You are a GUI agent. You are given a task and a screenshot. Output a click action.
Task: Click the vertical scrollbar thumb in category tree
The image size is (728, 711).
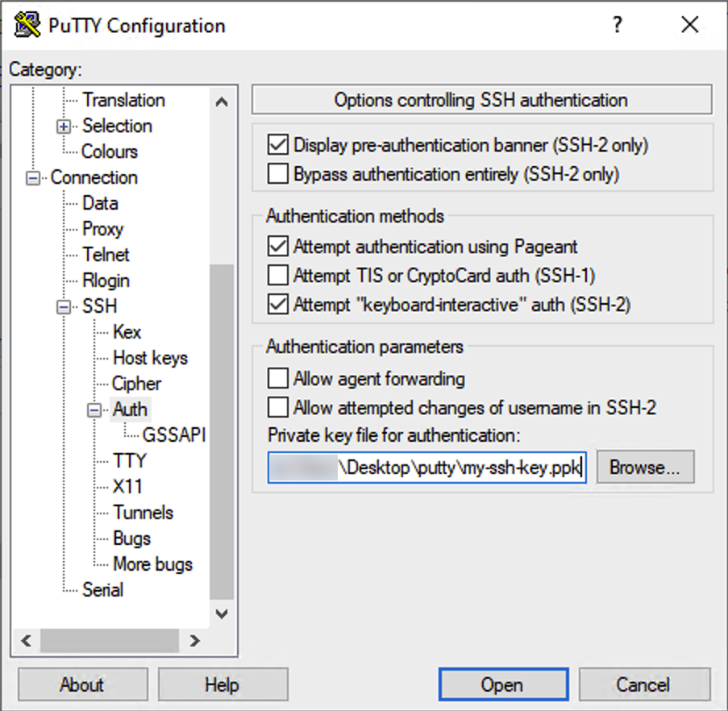[x=222, y=431]
